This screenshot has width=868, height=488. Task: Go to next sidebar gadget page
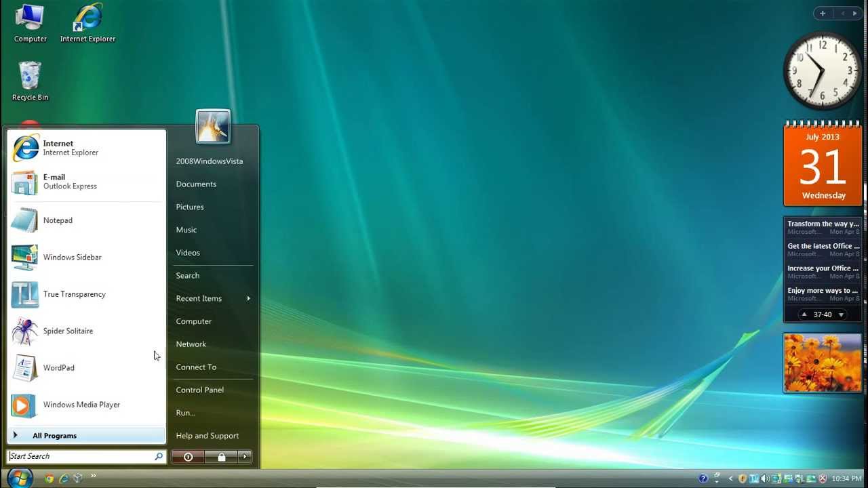point(854,14)
